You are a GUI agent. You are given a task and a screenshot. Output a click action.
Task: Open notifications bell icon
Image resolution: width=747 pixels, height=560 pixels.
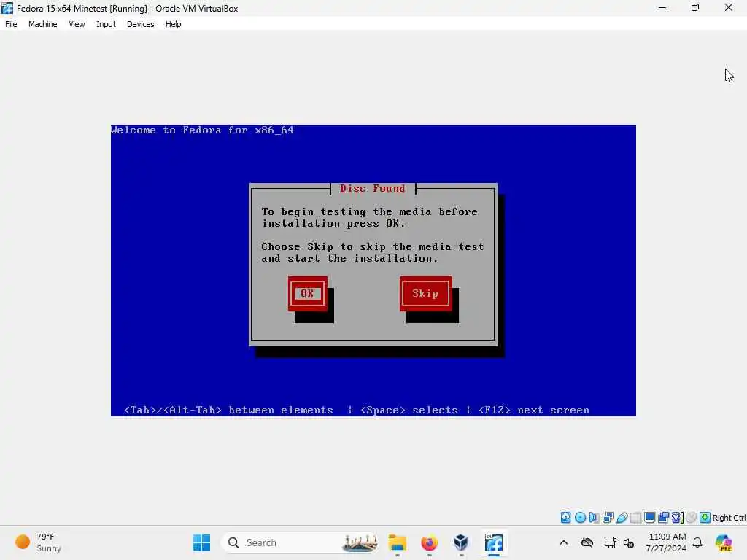[x=697, y=542]
